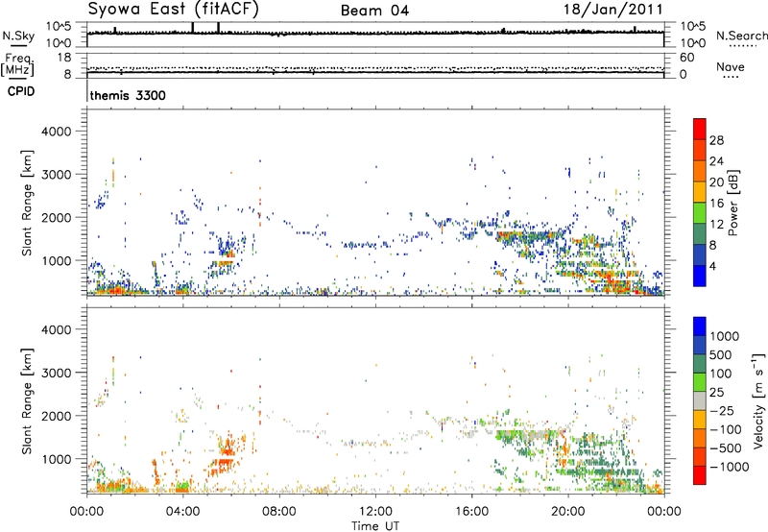Click the '-500' tick on Velocity colorbar
768x532 pixels.
[726, 448]
